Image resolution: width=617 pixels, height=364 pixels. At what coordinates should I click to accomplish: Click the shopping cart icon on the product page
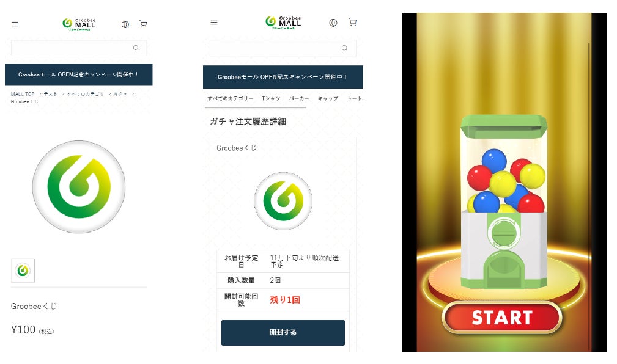(143, 24)
